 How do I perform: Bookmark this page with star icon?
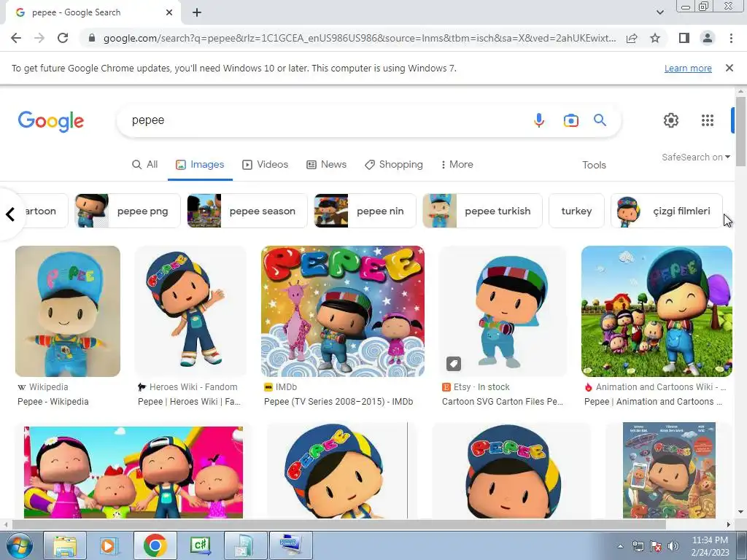[655, 38]
